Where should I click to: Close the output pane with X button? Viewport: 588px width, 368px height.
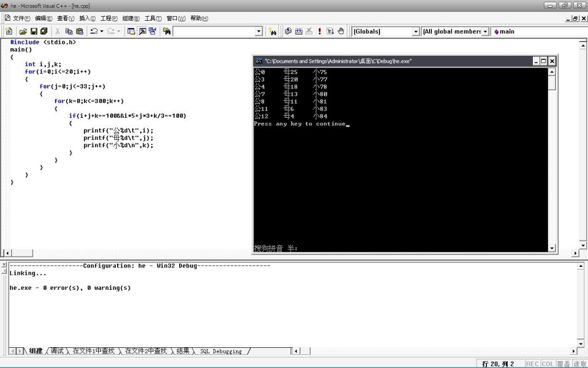[x=4, y=264]
